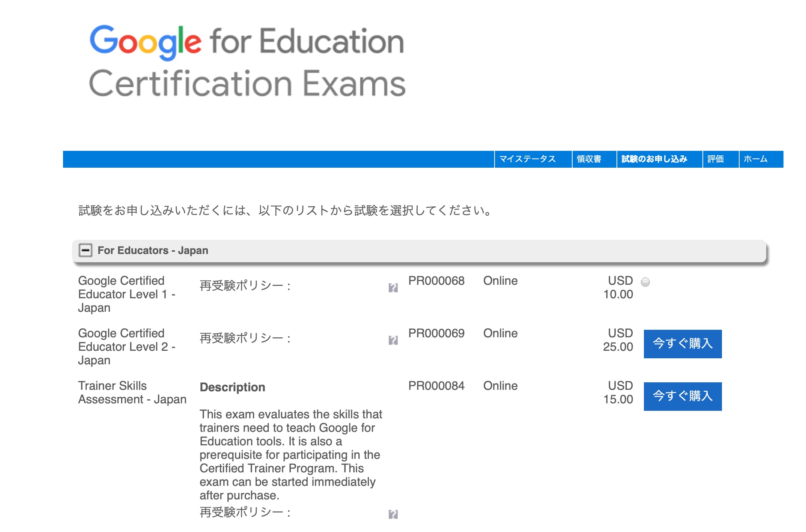Collapse the For Educators - Japan section
This screenshot has height=532, width=806.
86,250
